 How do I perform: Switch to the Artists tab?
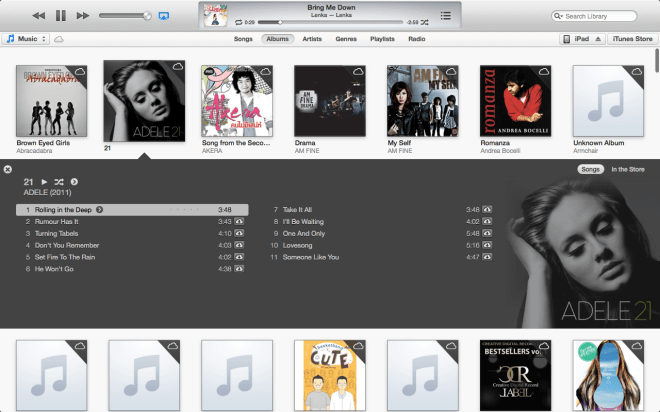click(312, 39)
